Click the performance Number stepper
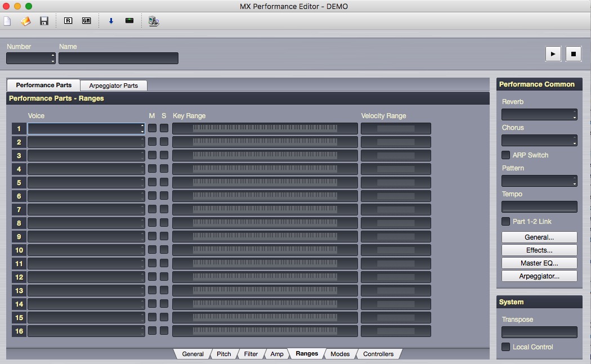Image resolution: width=591 pixels, height=364 pixels. (x=53, y=58)
